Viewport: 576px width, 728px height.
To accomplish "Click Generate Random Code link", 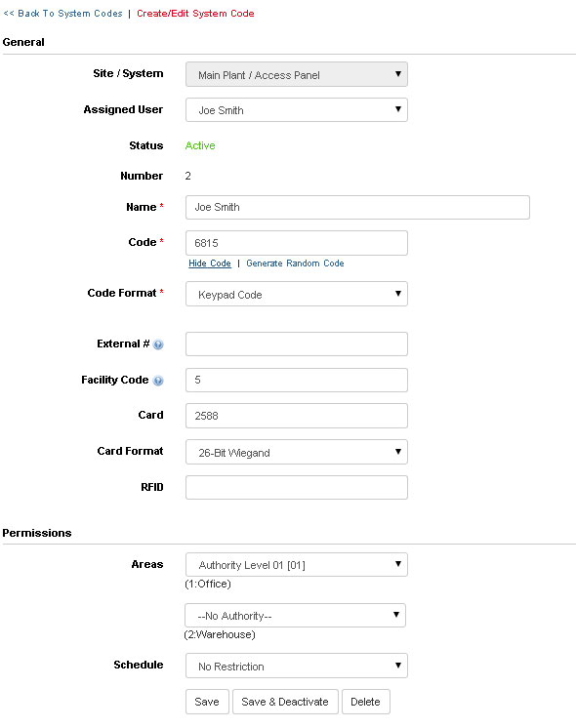I will pos(295,263).
